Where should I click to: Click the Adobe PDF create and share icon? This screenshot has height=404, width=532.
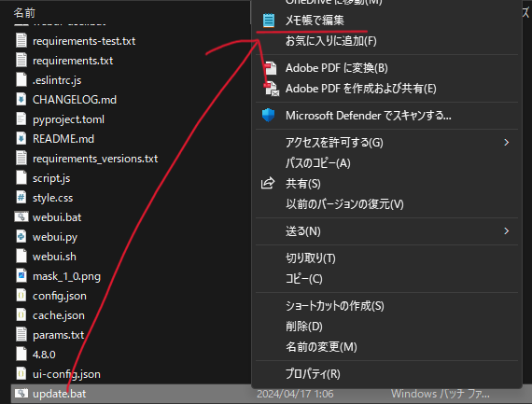click(x=272, y=89)
